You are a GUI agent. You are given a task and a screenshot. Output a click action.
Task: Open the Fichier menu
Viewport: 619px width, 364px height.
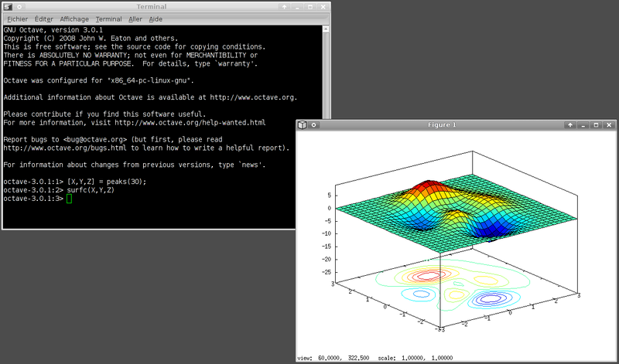pos(18,19)
